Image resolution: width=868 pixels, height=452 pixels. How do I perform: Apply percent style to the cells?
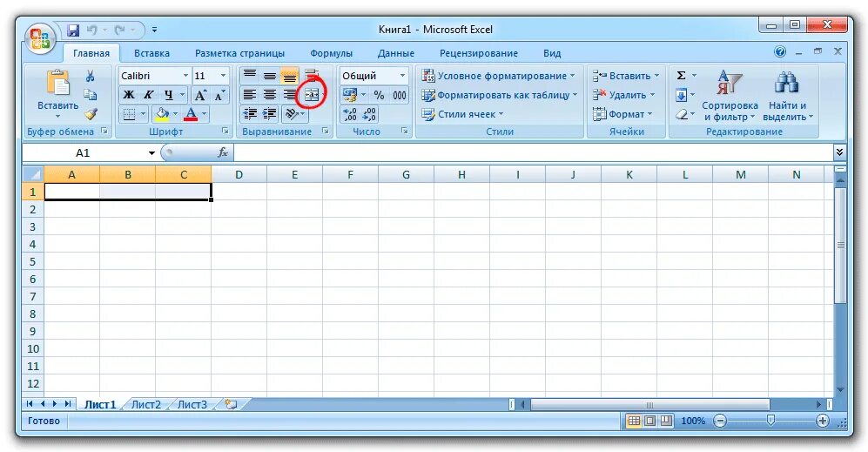pyautogui.click(x=379, y=95)
